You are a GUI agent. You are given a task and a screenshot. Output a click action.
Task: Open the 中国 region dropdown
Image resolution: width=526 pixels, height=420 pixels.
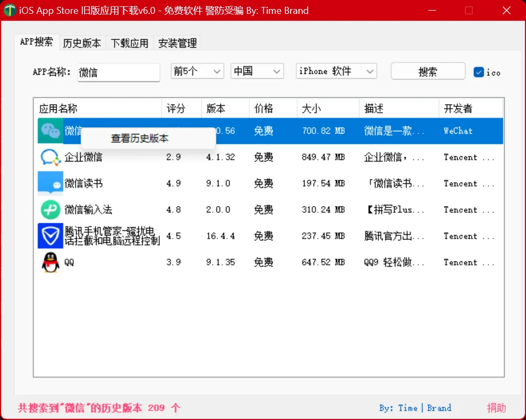(257, 71)
